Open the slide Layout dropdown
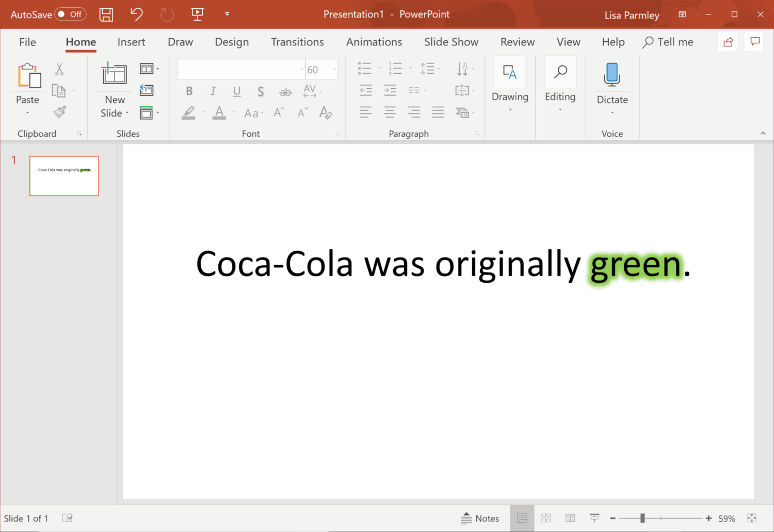This screenshot has width=774, height=532. [149, 69]
